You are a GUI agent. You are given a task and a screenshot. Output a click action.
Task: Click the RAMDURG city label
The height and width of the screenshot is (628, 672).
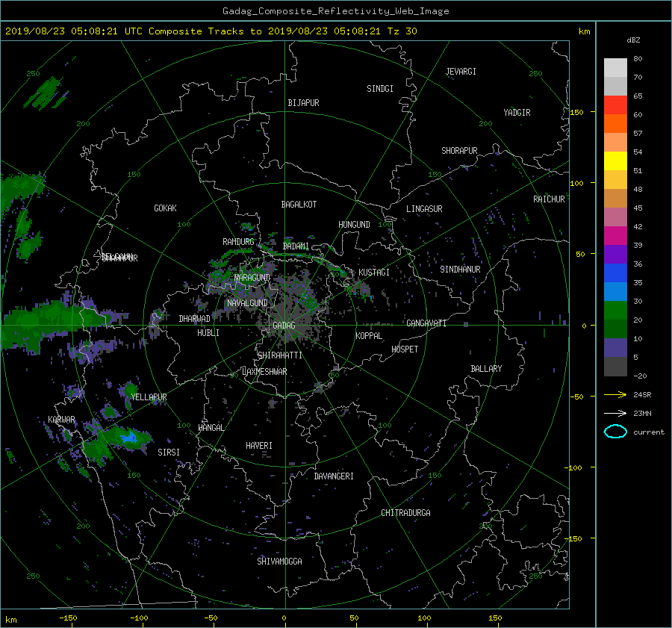click(238, 242)
